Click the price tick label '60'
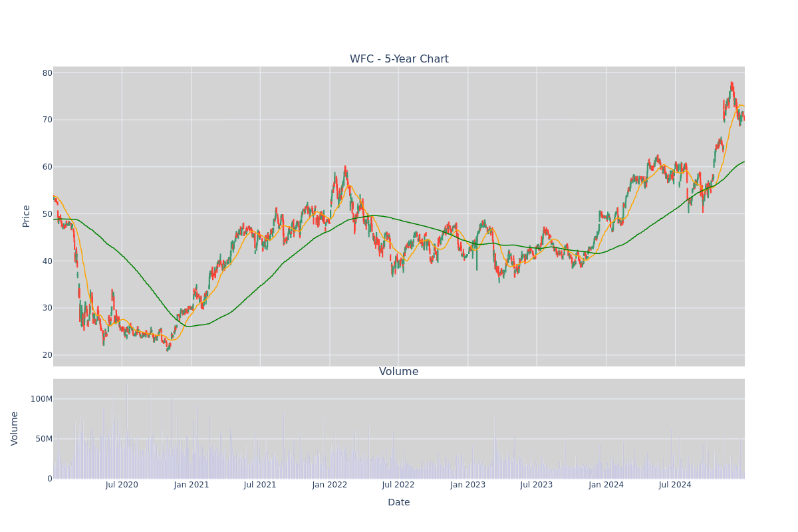This screenshot has height=532, width=798. [x=47, y=167]
